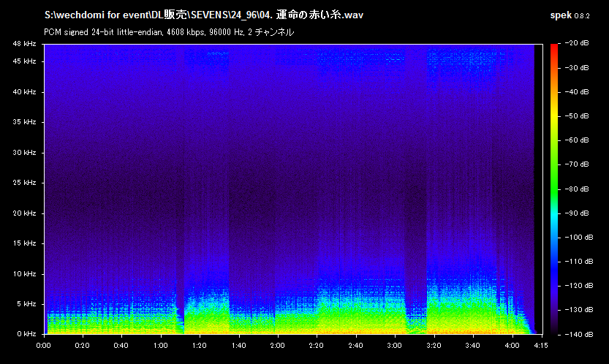Click the 4:00 time axis label
609x364 pixels.
tap(512, 346)
